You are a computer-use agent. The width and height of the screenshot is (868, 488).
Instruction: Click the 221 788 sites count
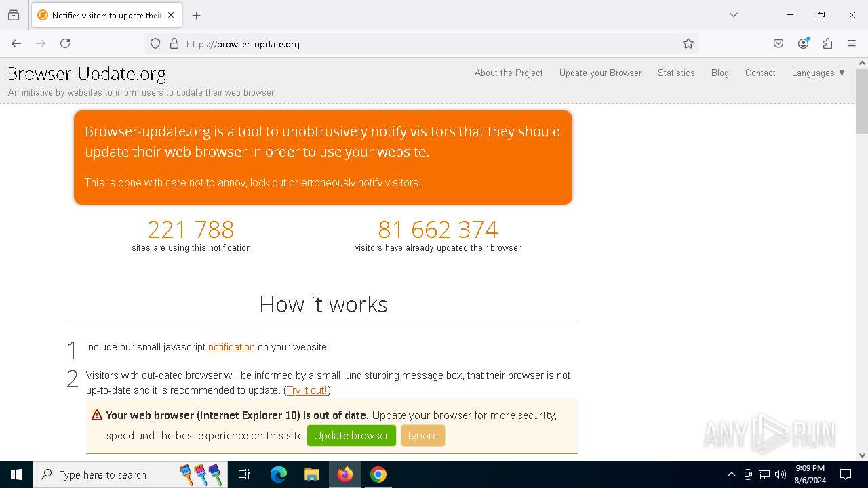click(191, 229)
